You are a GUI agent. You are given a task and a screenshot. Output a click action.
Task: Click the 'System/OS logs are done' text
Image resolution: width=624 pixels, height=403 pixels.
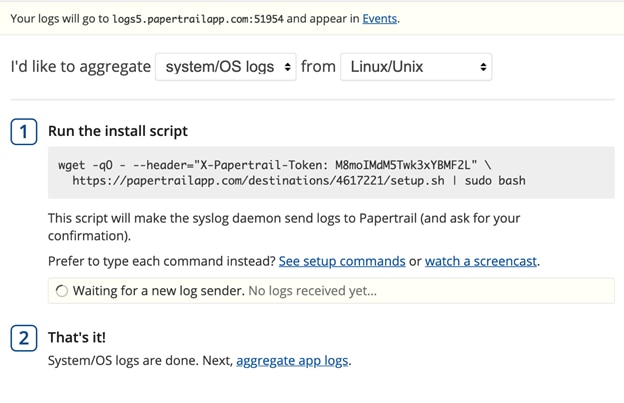tap(123, 360)
